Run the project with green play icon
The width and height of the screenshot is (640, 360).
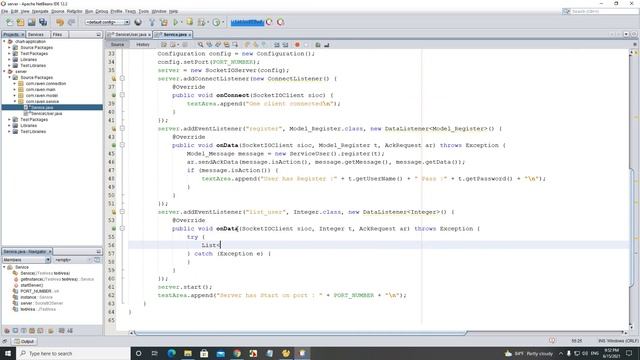click(176, 22)
